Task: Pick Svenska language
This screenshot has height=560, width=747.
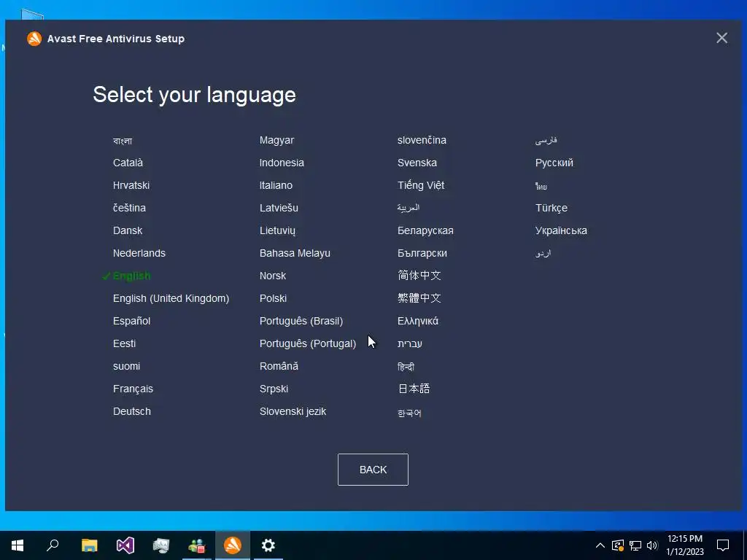Action: click(x=417, y=163)
